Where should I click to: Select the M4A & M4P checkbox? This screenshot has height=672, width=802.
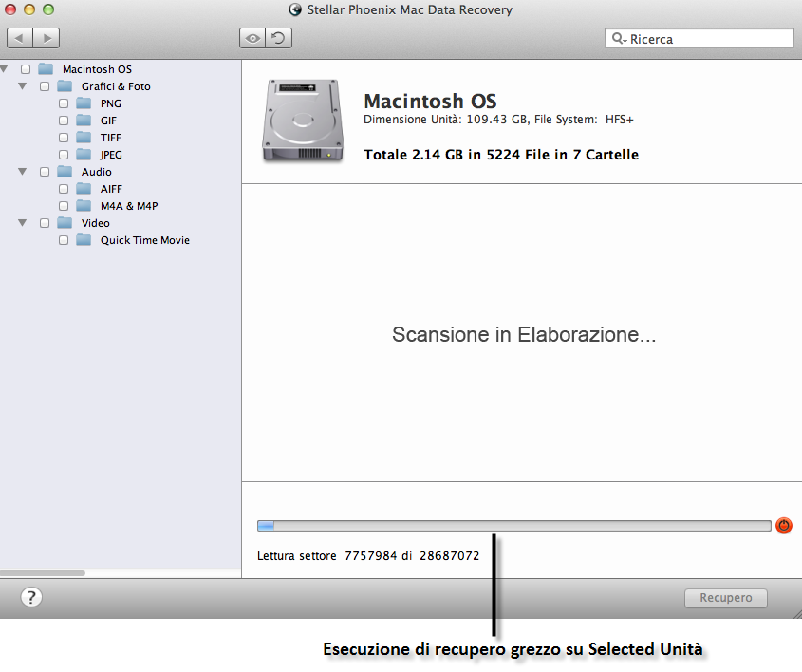point(64,206)
